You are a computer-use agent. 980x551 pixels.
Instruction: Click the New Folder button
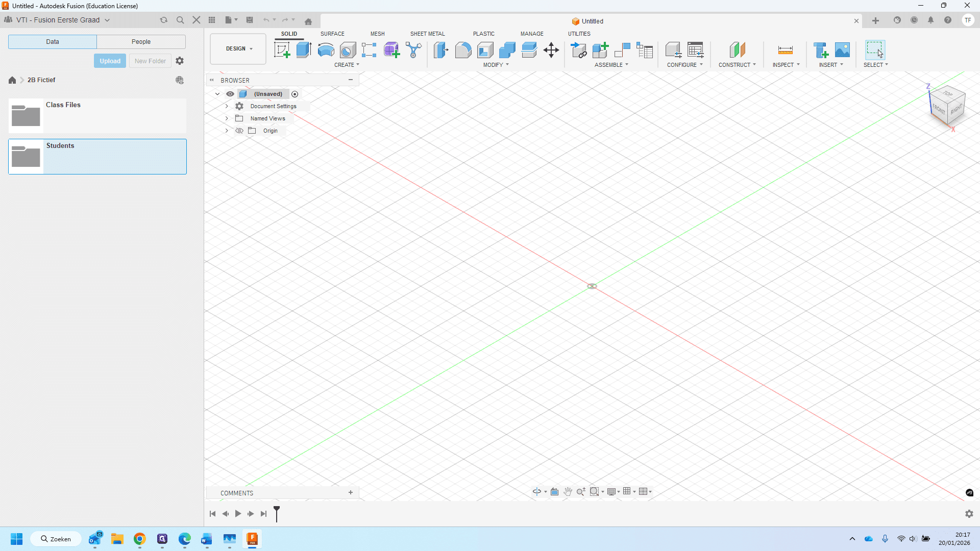click(150, 61)
